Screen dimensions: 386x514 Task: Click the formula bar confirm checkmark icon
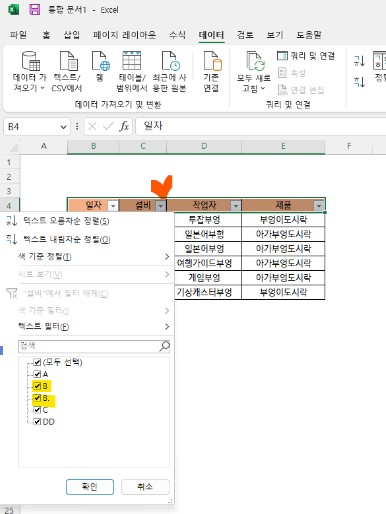click(108, 127)
